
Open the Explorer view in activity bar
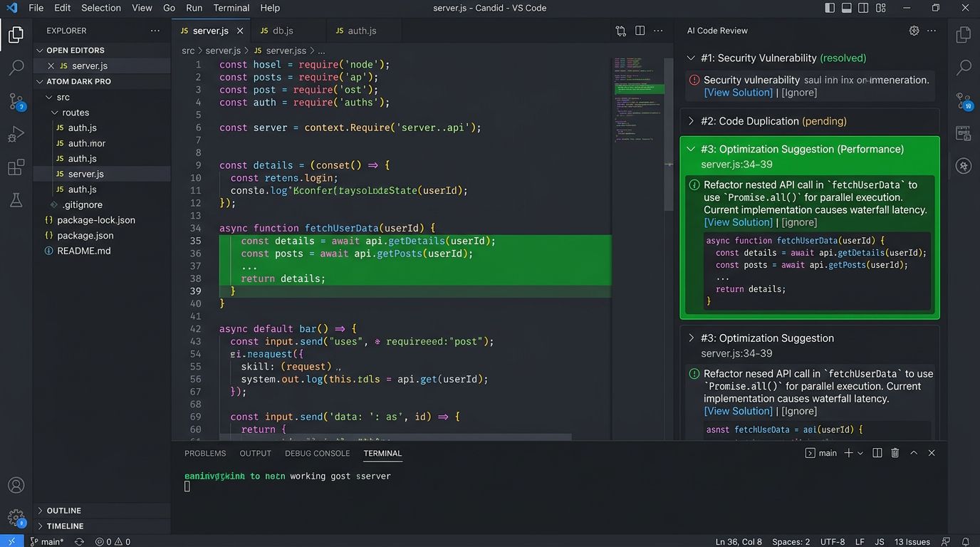(16, 34)
